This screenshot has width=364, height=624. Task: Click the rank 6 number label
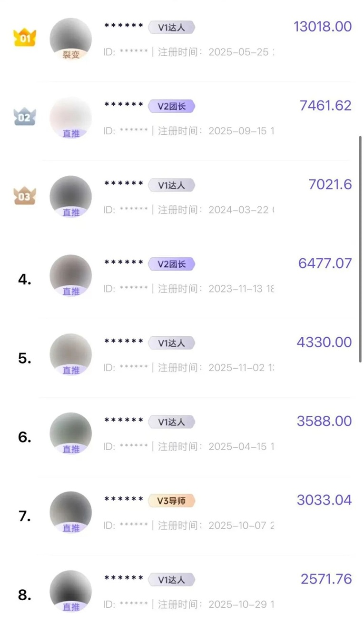point(25,437)
